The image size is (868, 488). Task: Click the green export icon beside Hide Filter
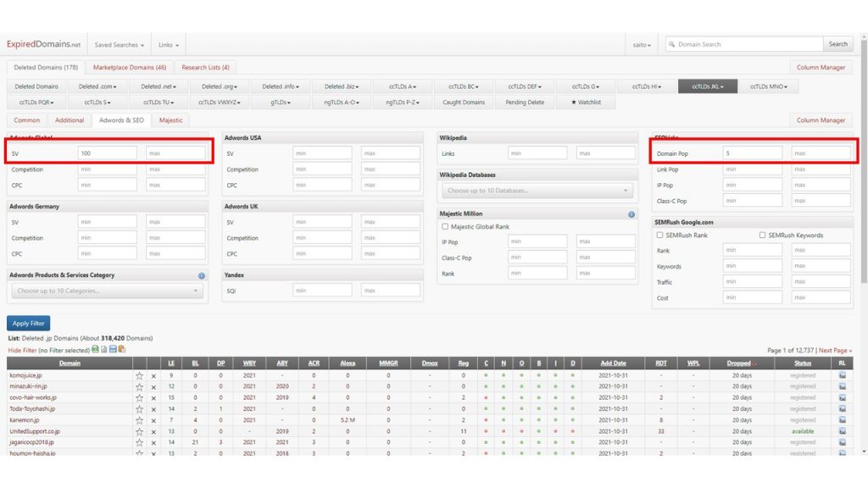[95, 349]
